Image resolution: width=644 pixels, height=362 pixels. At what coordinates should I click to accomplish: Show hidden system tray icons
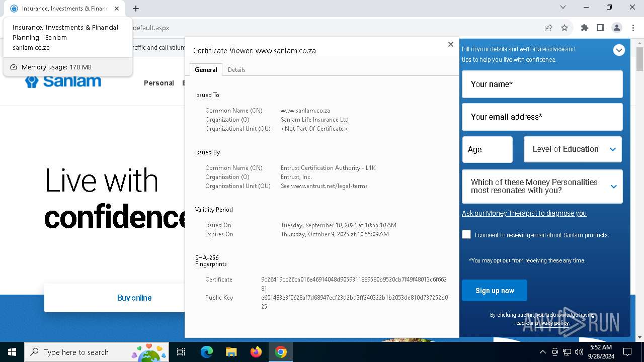coord(542,352)
